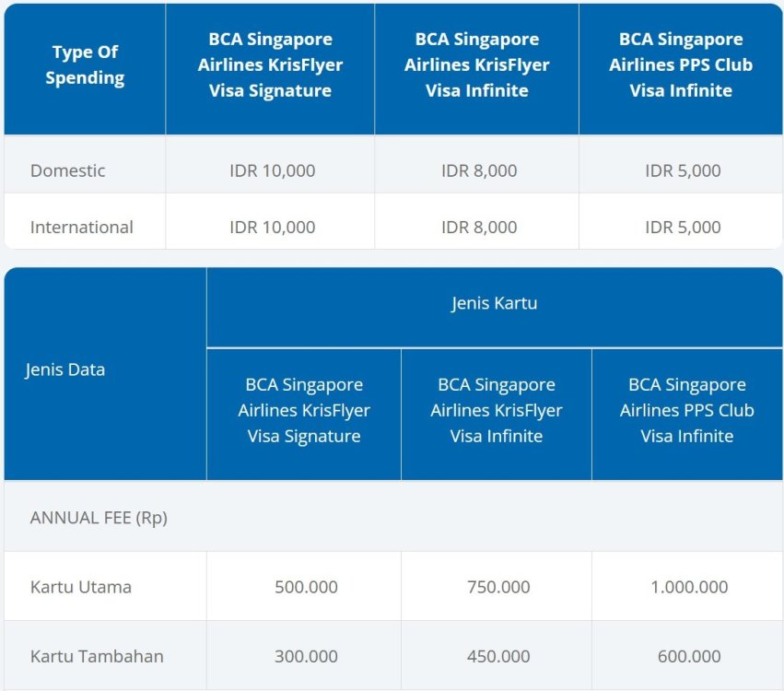This screenshot has height=691, width=784.
Task: Click the "Type Of Spending" column header
Action: (85, 65)
